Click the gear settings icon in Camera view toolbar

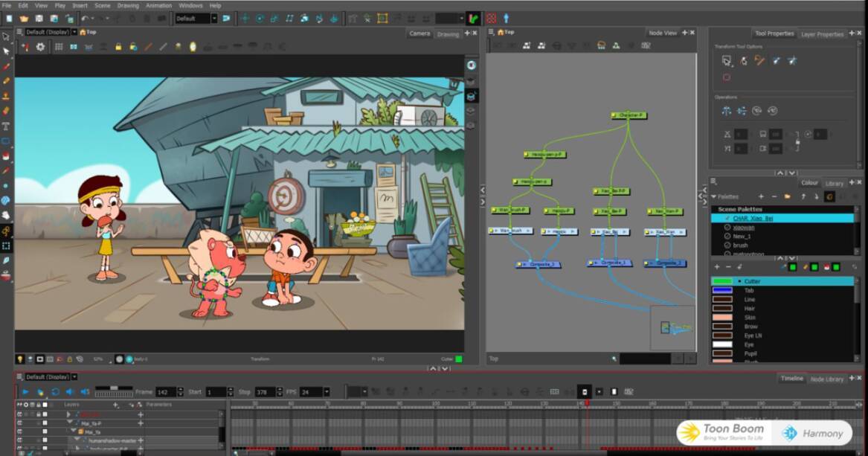coord(40,47)
